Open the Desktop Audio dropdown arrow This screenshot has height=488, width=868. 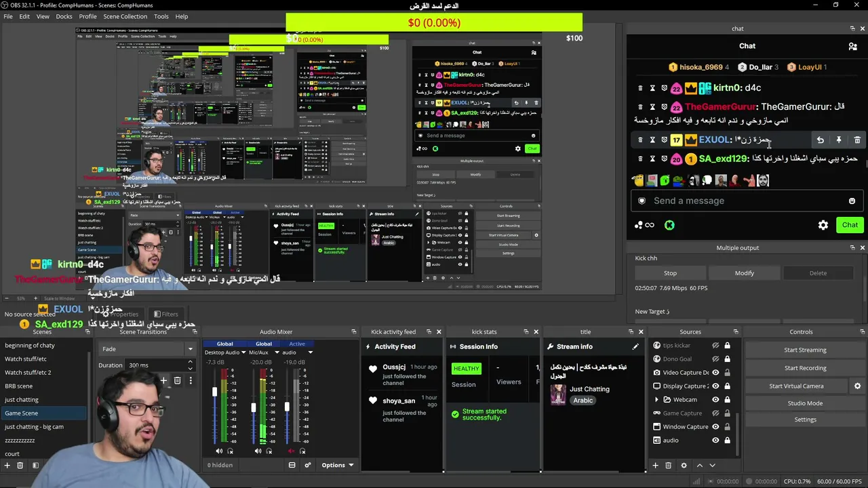[x=243, y=352]
